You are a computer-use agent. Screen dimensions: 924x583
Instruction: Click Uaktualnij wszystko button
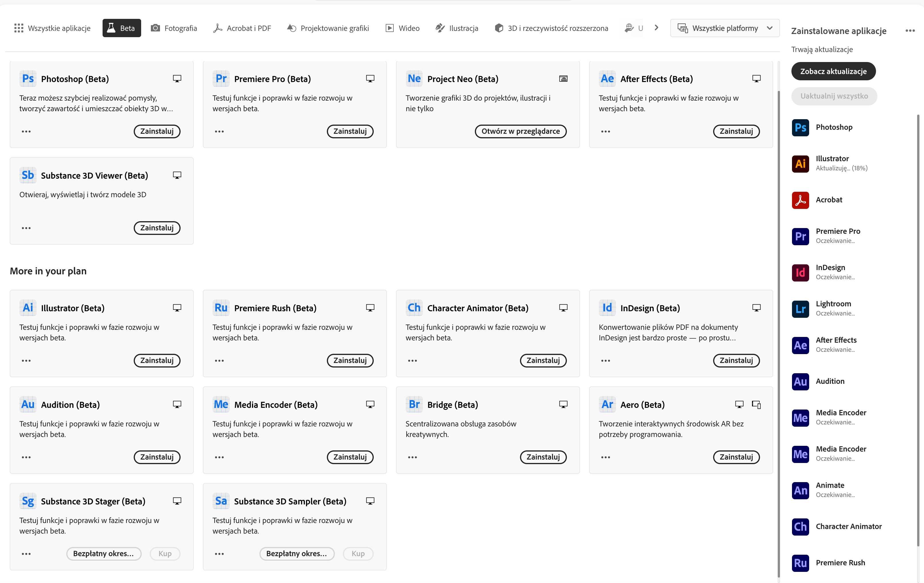pos(834,96)
